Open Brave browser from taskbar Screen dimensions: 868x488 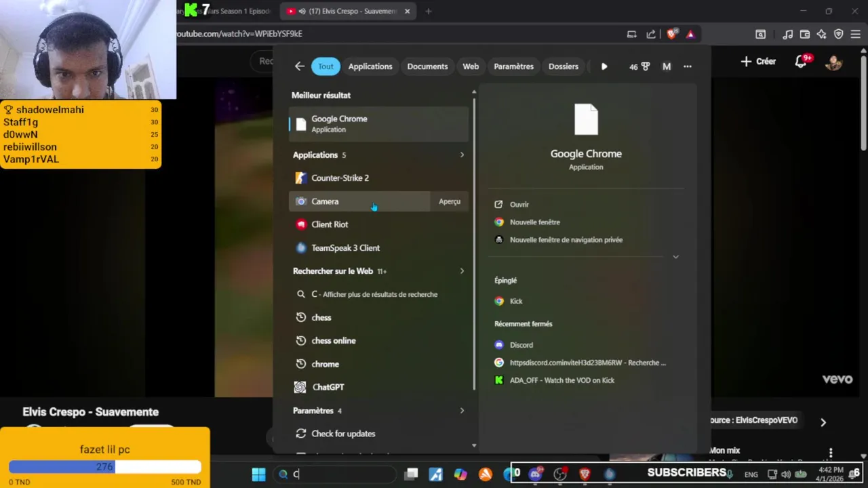click(x=585, y=474)
